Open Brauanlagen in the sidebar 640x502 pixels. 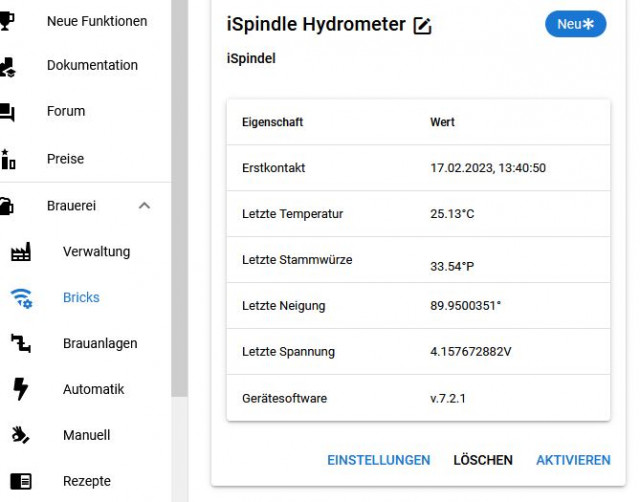pyautogui.click(x=100, y=344)
